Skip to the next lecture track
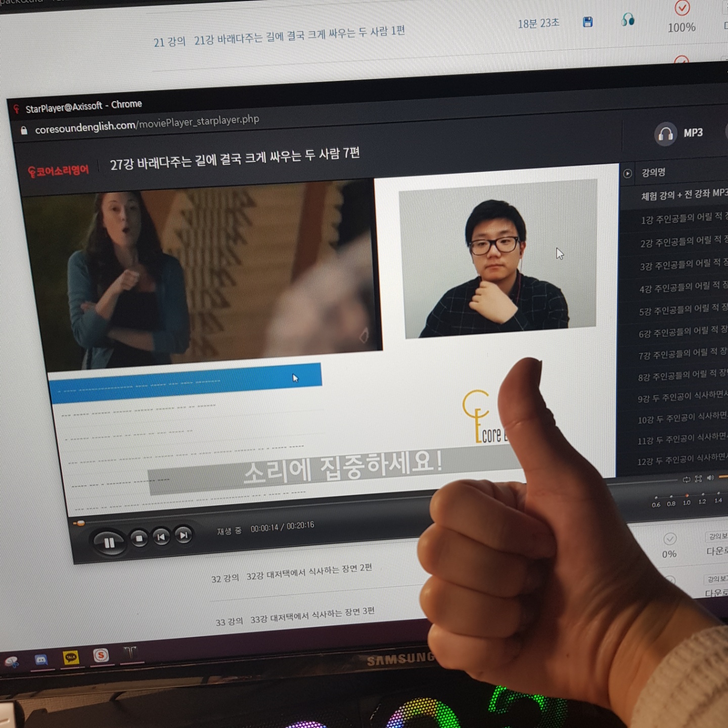 184,534
